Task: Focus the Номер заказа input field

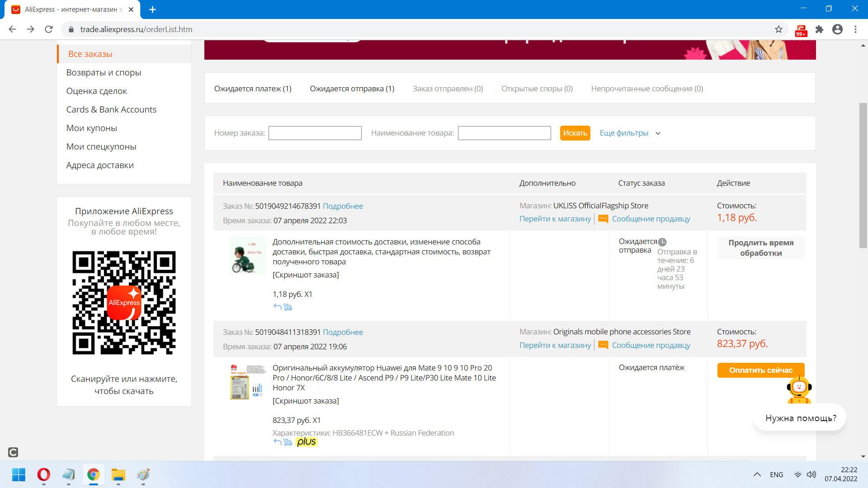Action: pyautogui.click(x=315, y=133)
